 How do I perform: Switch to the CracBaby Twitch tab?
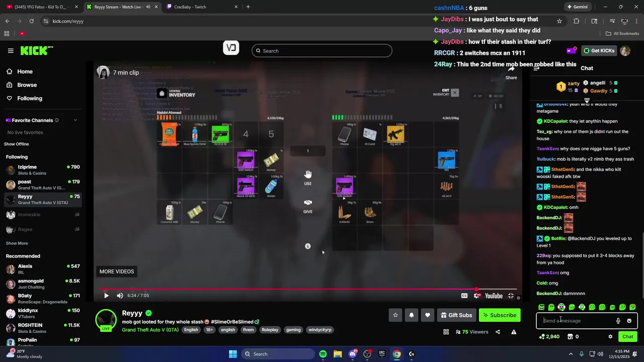tap(201, 7)
